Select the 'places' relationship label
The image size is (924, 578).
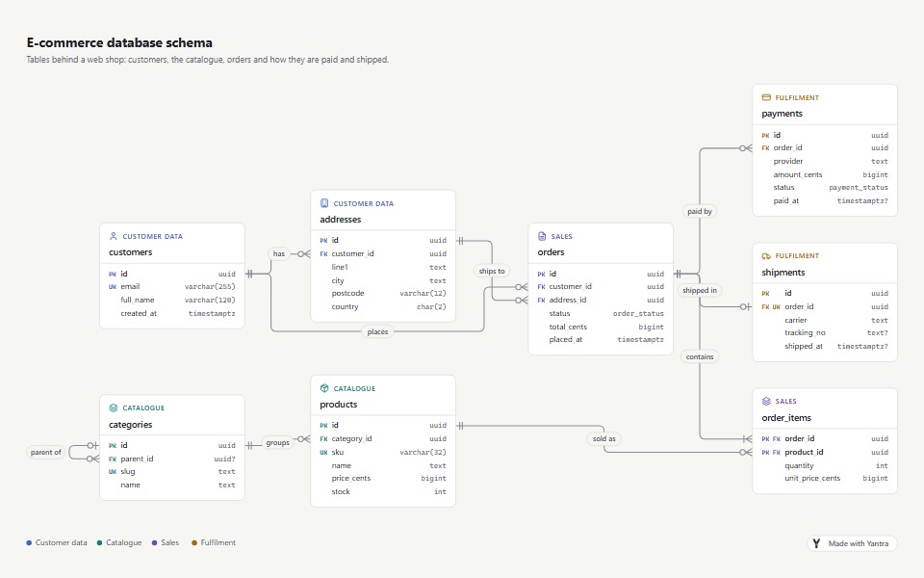377,331
